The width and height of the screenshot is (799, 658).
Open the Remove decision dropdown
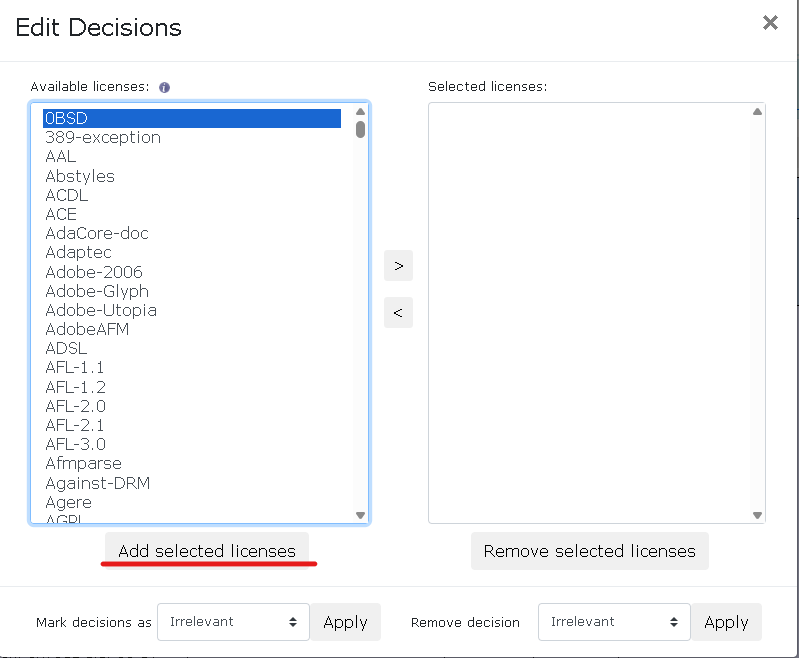(x=613, y=622)
